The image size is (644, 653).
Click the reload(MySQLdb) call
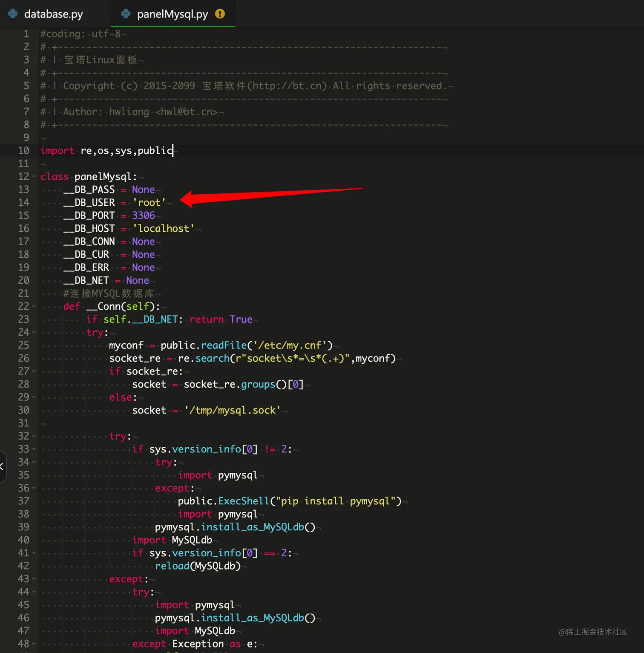[198, 566]
